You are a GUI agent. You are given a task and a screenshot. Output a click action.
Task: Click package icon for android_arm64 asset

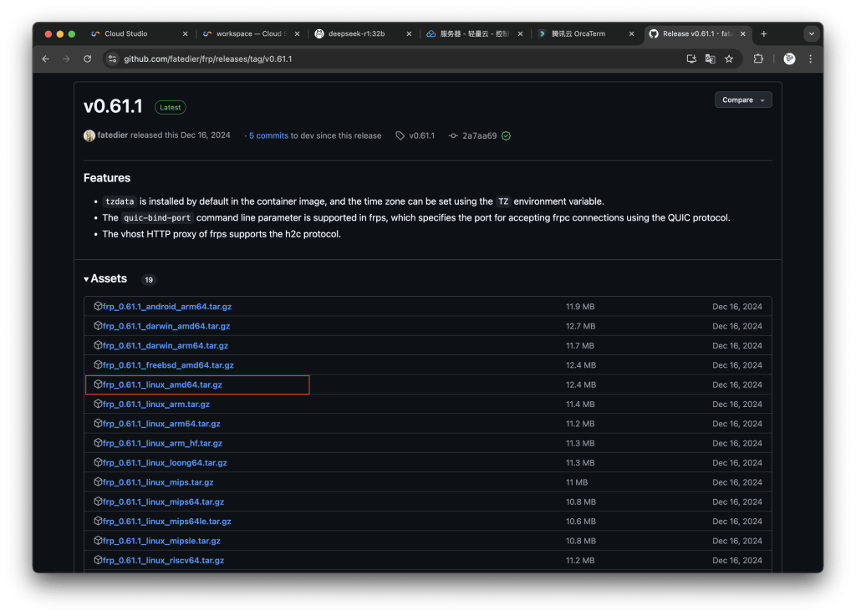(98, 306)
